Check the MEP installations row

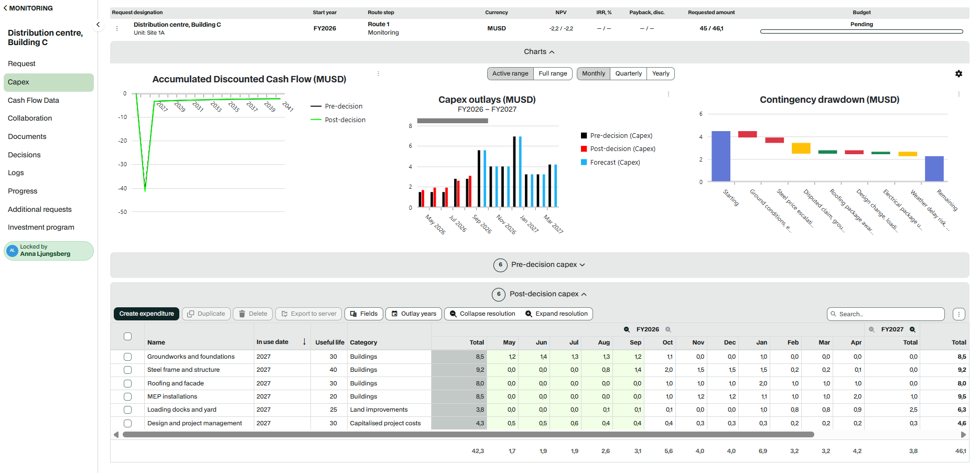point(127,397)
